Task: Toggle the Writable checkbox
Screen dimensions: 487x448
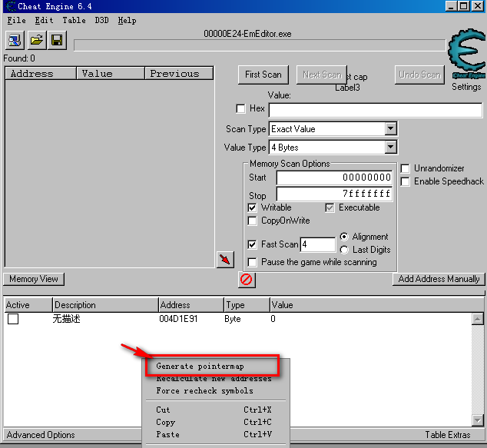Action: pyautogui.click(x=252, y=207)
